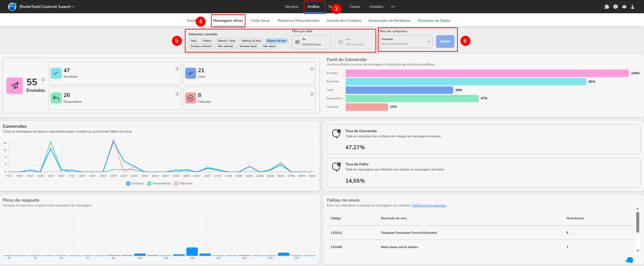
Task: Click the info icon on Falharam card
Action: point(312,94)
